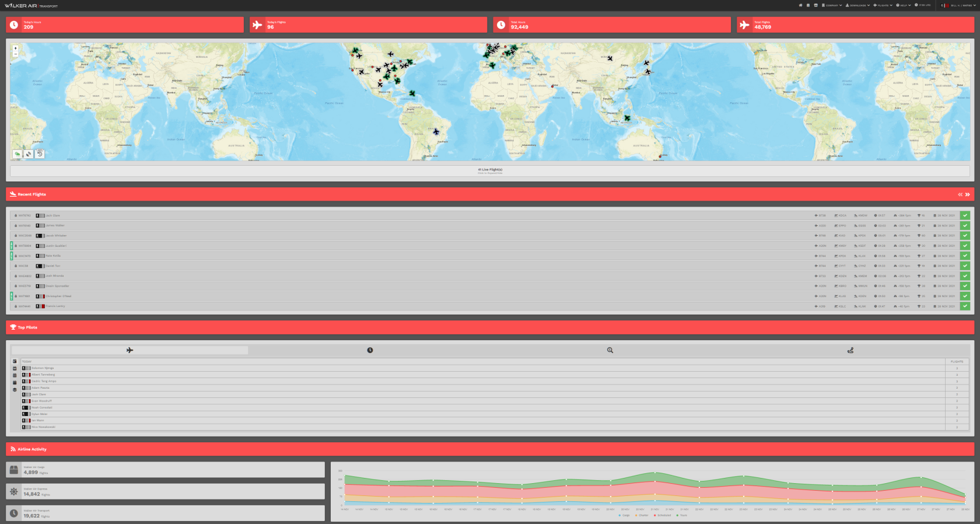The image size is (980, 524).
Task: Click top pilot Albert Tanneberg
Action: pyautogui.click(x=43, y=375)
